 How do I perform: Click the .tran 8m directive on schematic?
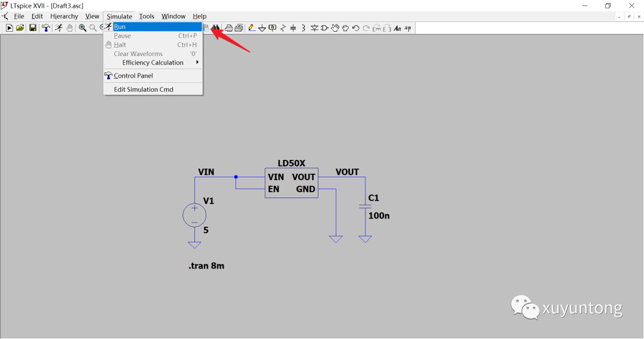[x=206, y=266]
